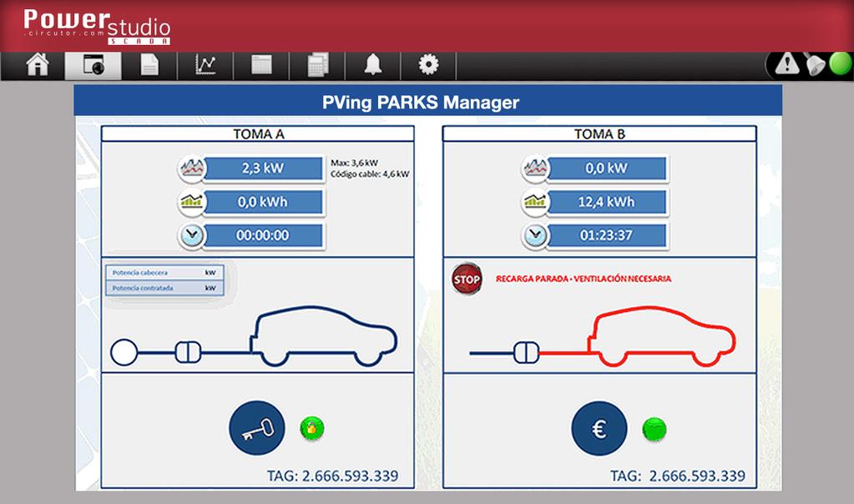
Task: Click the white circle socket in Toma A
Action: (124, 352)
